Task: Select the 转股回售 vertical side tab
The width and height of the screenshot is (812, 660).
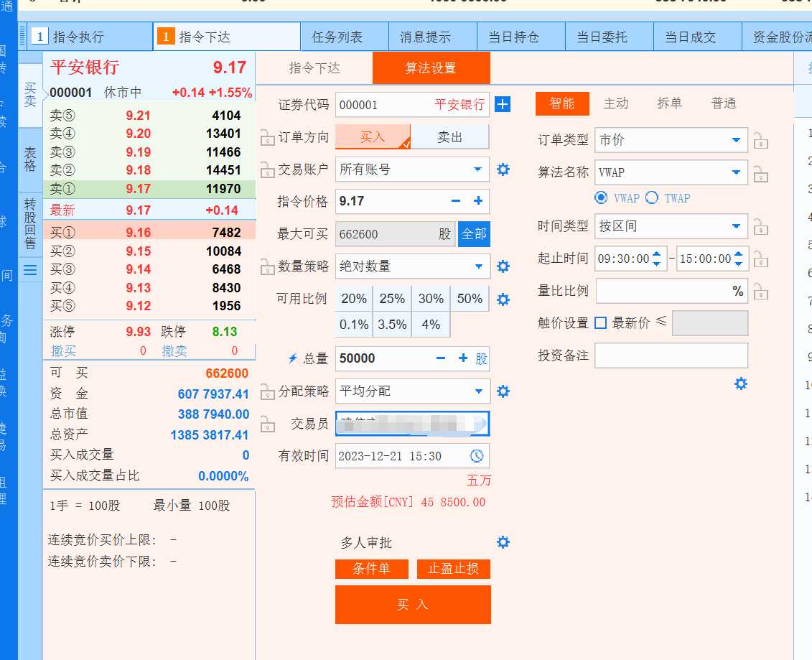Action: point(30,224)
